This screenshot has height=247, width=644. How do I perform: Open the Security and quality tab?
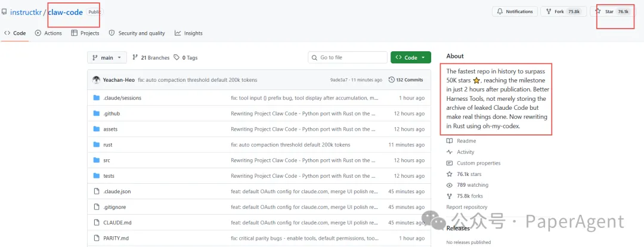point(137,33)
